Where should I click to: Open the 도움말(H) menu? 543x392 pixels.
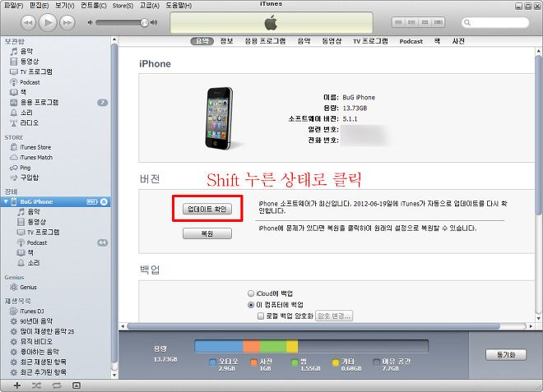(179, 6)
